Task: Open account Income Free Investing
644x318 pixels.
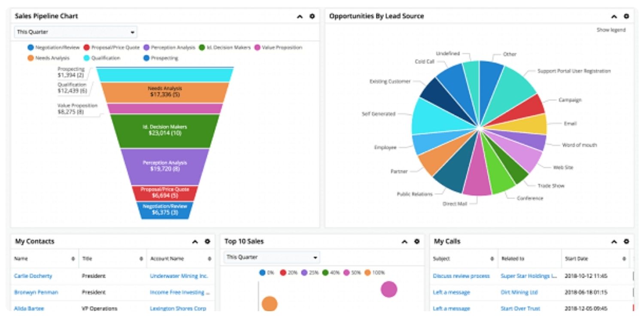Action: (180, 292)
